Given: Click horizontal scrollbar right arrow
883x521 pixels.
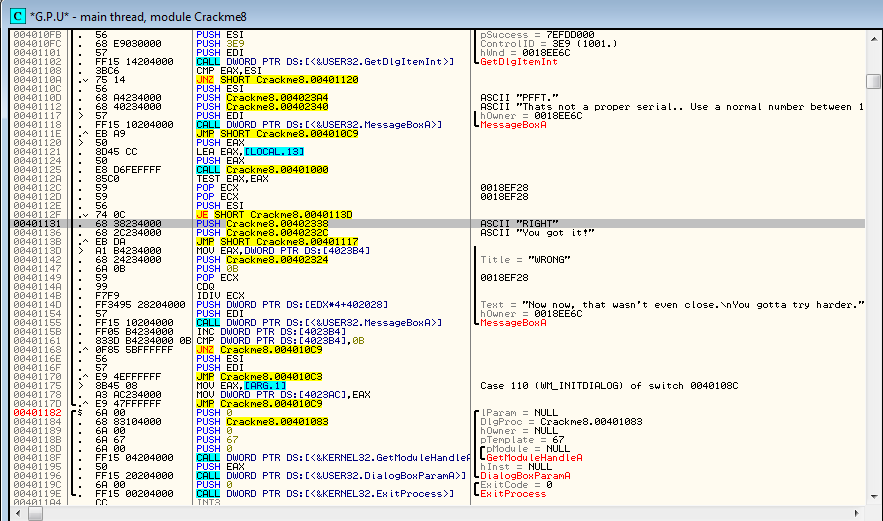Looking at the screenshot, I should click(x=857, y=513).
